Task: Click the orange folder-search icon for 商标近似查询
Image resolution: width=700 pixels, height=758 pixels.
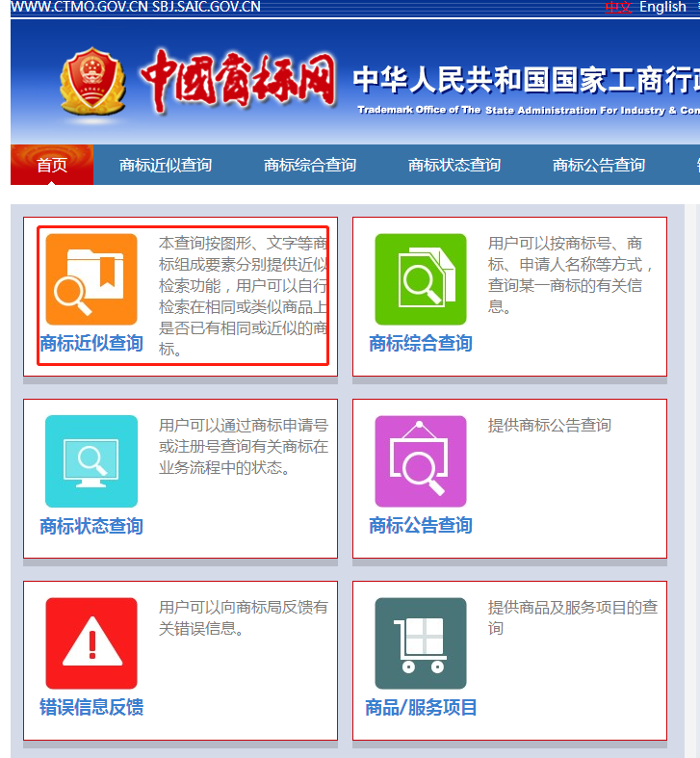Action: (x=91, y=279)
